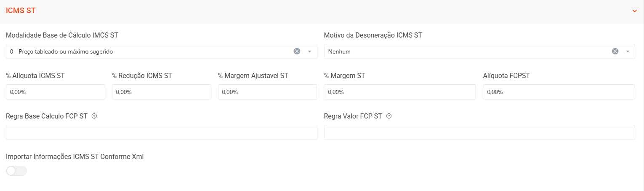Collapse the ICMS ST section chevron
The height and width of the screenshot is (191, 644).
[x=635, y=11]
